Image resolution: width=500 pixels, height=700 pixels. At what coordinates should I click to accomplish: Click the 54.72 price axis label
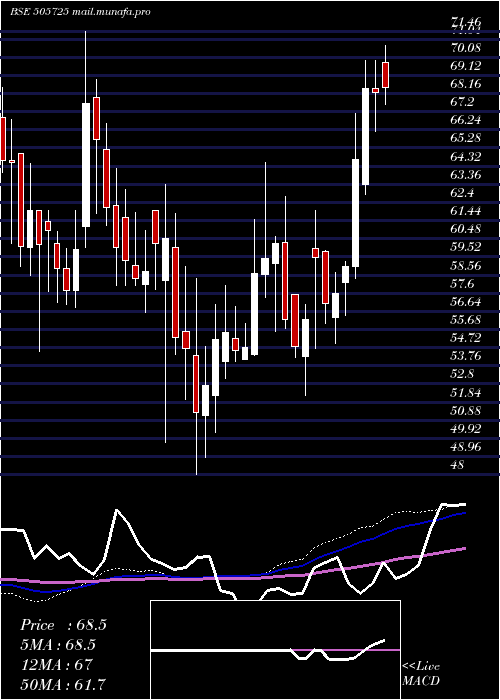click(x=466, y=338)
